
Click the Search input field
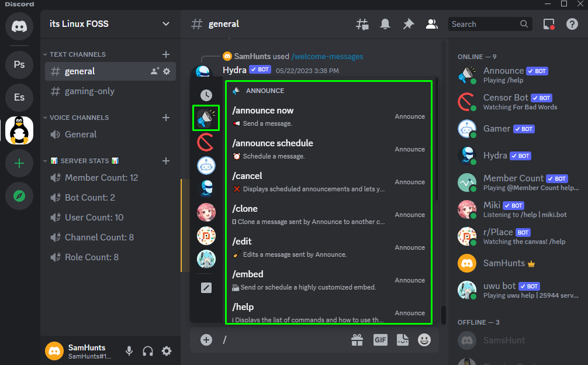490,24
